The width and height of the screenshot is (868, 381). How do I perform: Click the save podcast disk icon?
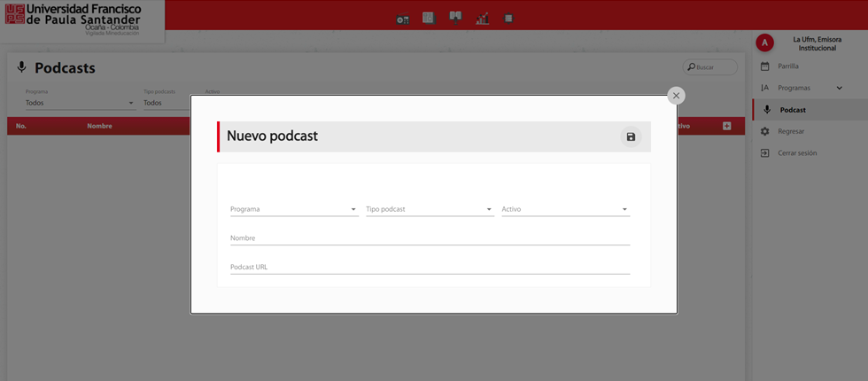pos(631,136)
